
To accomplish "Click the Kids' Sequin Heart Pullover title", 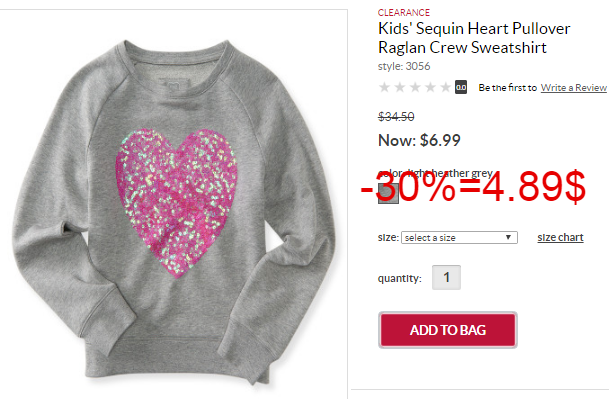I will coord(474,38).
